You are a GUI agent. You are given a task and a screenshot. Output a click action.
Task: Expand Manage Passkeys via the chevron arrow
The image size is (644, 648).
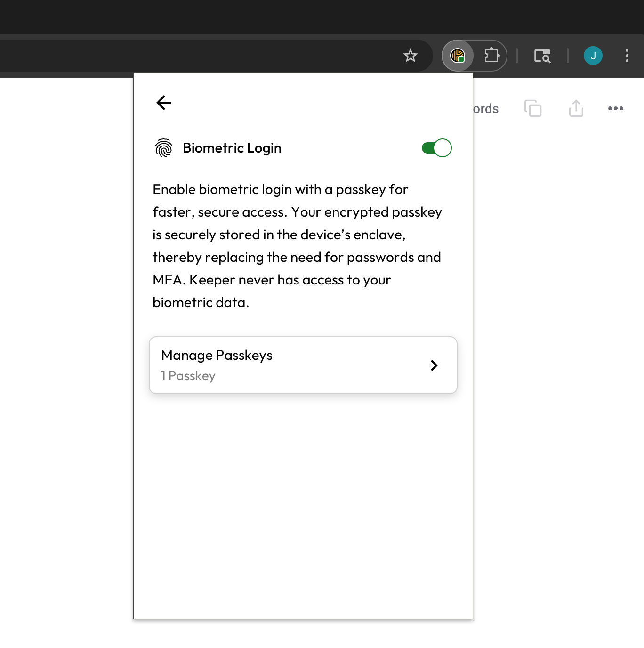434,365
